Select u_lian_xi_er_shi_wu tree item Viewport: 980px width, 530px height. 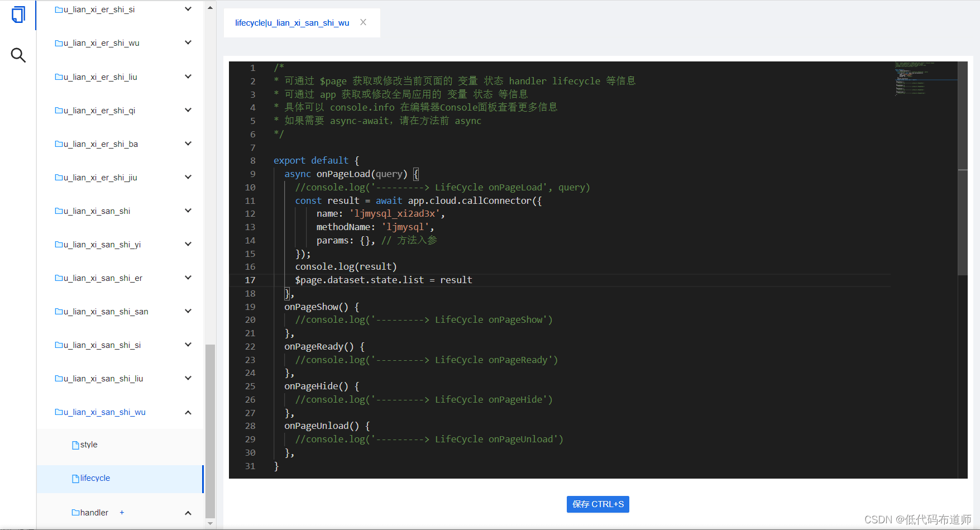(97, 43)
